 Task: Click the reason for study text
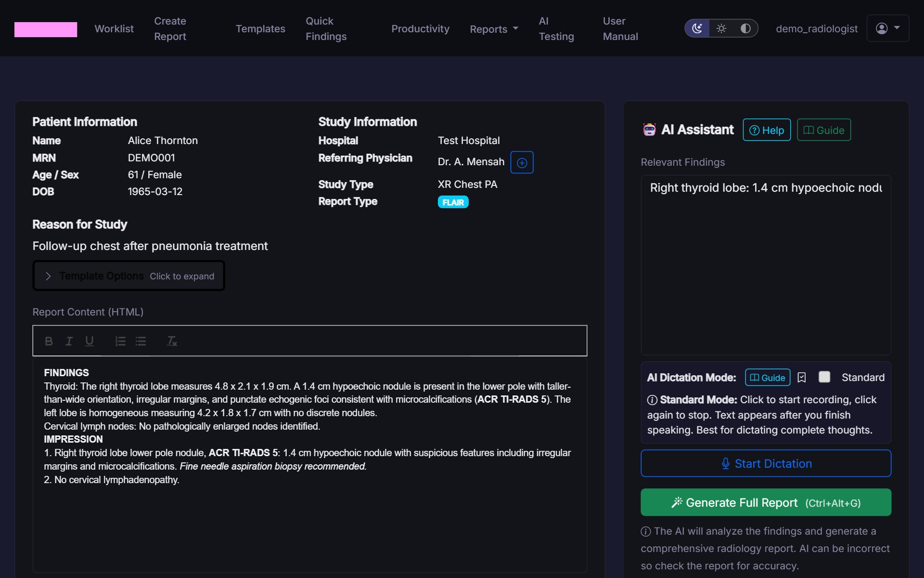click(150, 246)
